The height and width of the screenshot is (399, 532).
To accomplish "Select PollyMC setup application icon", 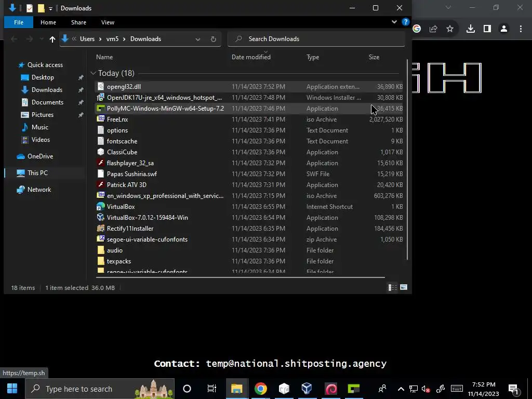I will [100, 108].
